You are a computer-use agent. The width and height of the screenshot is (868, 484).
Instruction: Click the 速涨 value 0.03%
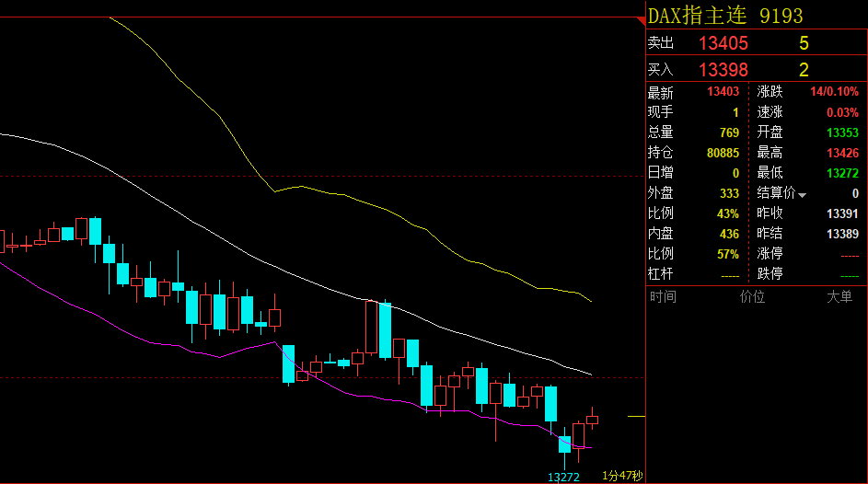(842, 112)
